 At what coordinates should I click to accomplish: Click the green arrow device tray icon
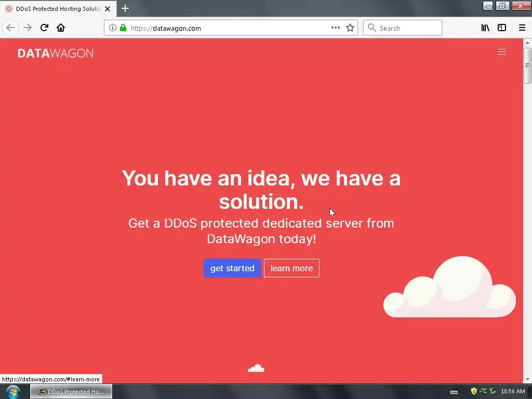(x=493, y=391)
